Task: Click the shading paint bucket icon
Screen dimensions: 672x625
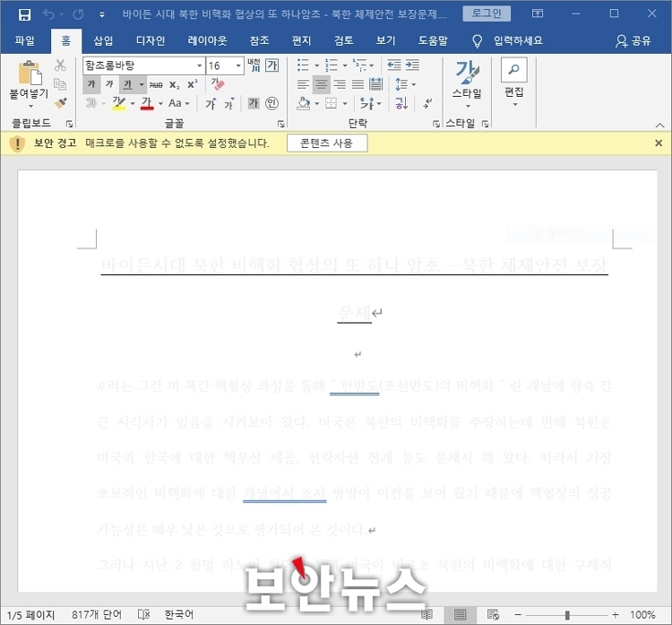Action: 304,103
